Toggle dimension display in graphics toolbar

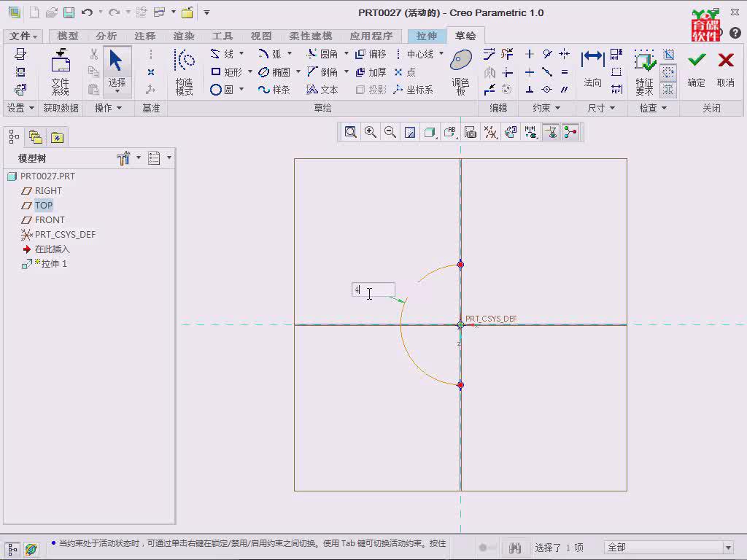530,132
